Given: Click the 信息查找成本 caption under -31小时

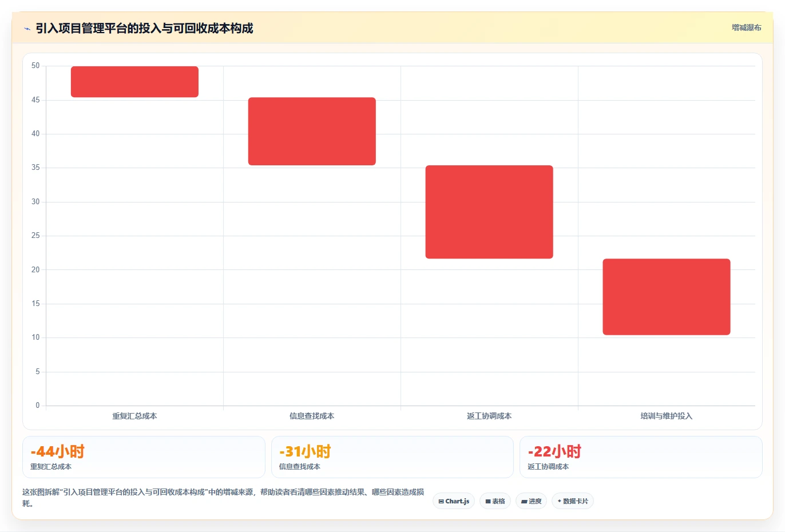Looking at the screenshot, I should (299, 467).
